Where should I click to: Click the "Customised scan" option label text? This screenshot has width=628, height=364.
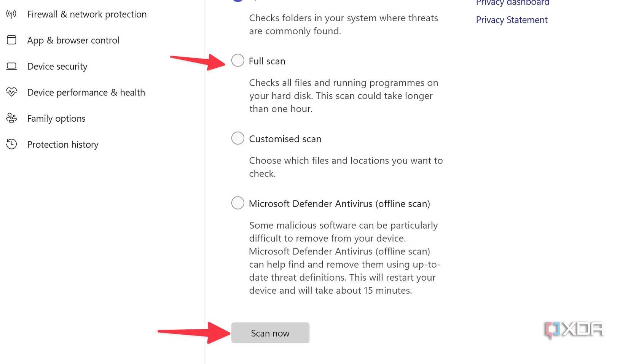(x=285, y=139)
